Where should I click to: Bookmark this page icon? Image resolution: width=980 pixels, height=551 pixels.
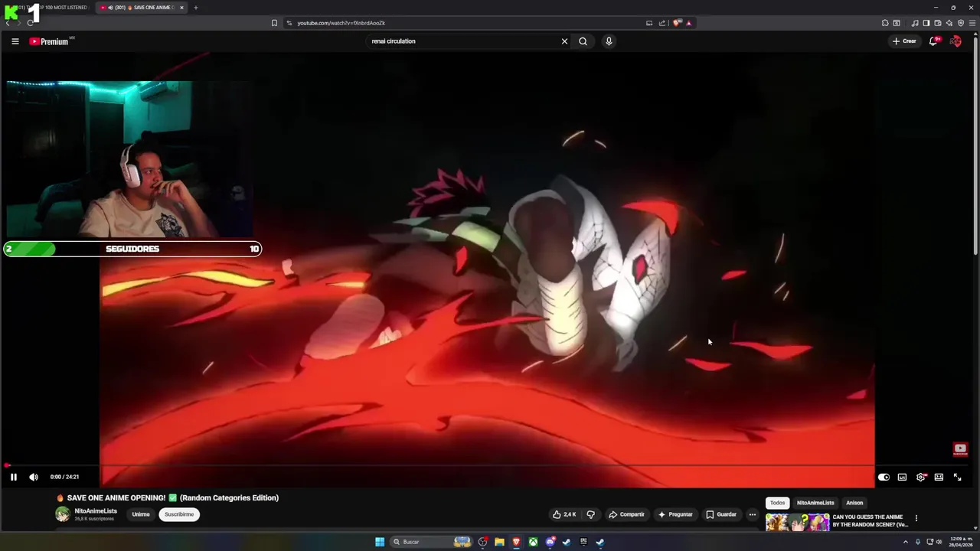(x=274, y=23)
